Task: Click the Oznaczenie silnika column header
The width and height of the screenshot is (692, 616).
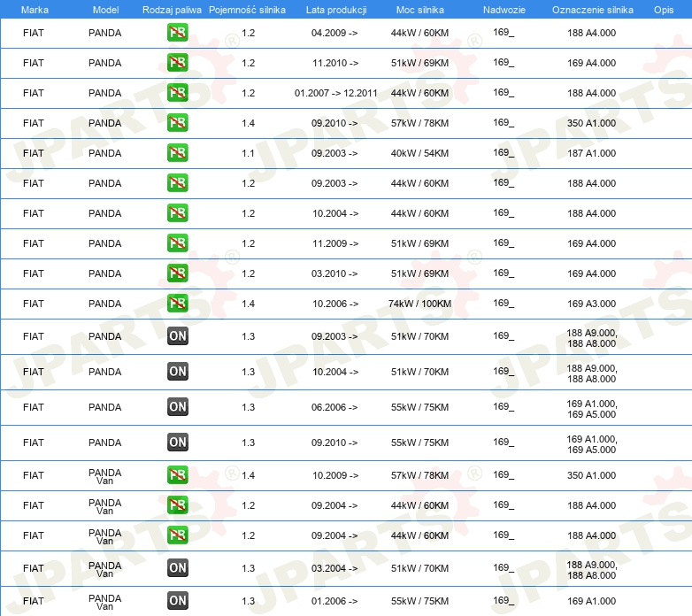Action: click(x=593, y=10)
